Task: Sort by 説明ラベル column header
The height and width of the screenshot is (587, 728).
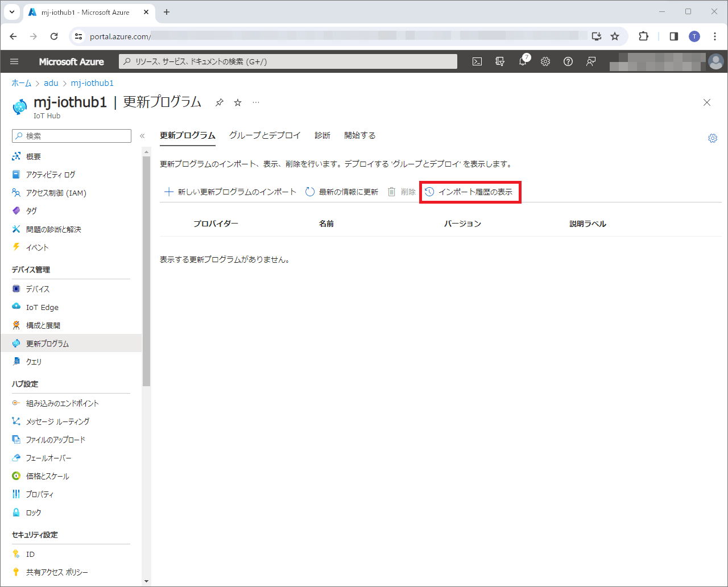Action: (x=588, y=224)
